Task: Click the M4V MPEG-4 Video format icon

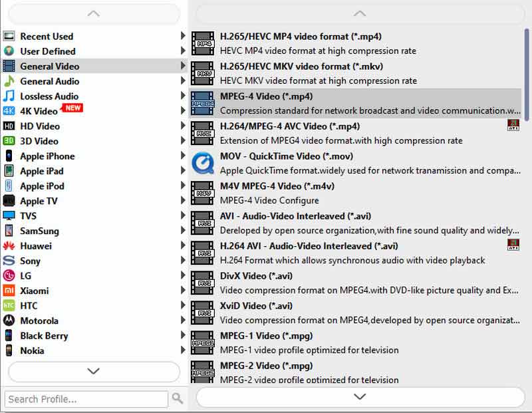Action: point(202,193)
